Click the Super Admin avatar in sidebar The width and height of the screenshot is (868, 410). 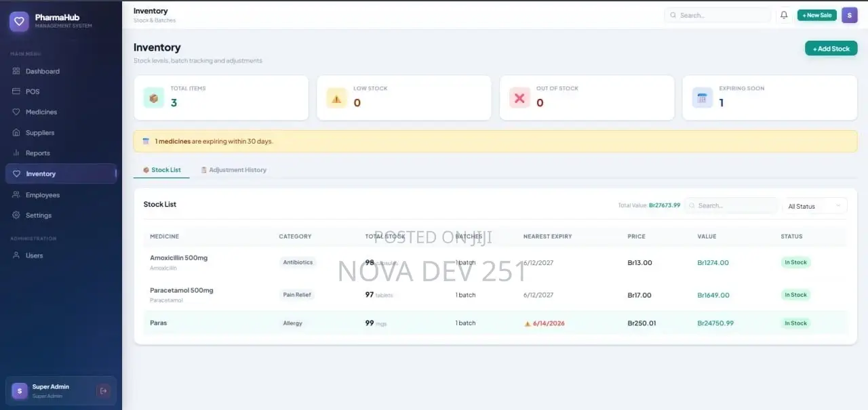coord(20,390)
